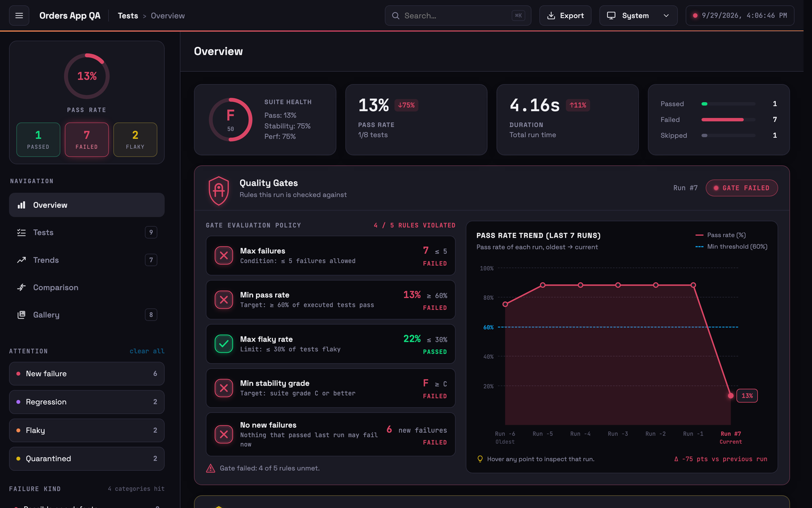Toggle the New failure attention filter
Image resolution: width=812 pixels, height=508 pixels.
[87, 374]
